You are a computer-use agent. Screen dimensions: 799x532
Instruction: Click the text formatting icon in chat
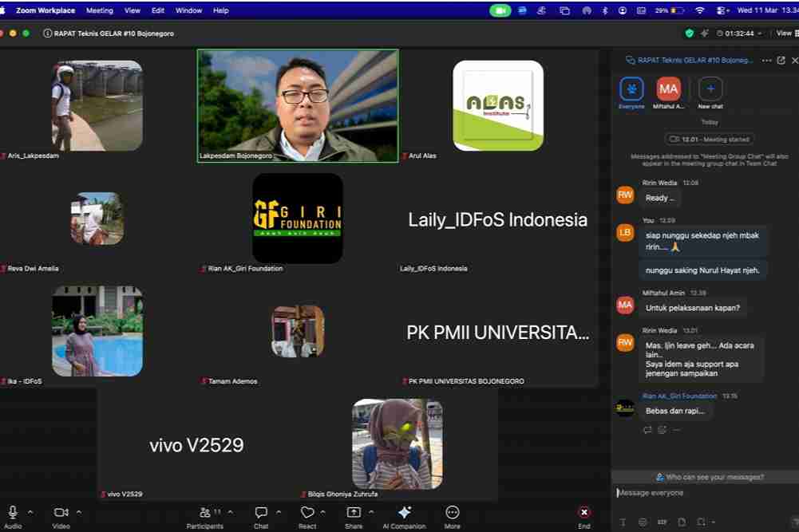623,522
